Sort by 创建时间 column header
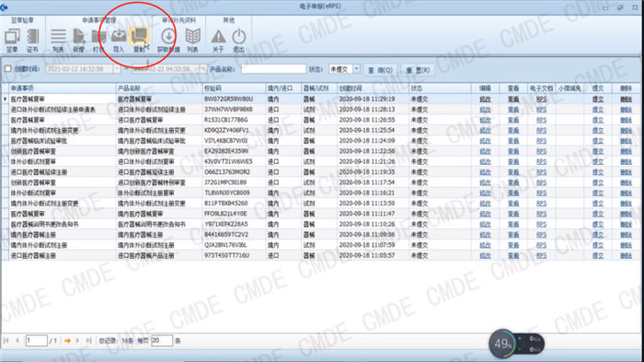 coord(373,88)
